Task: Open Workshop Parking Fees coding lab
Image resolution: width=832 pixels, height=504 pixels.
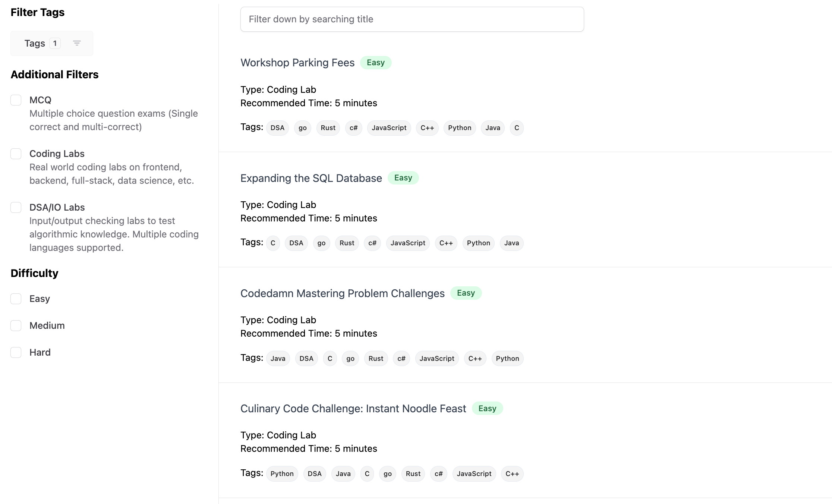Action: (x=297, y=62)
